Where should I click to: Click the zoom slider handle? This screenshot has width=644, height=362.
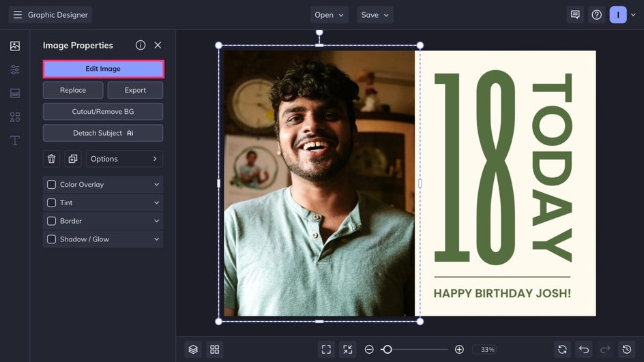tap(387, 349)
